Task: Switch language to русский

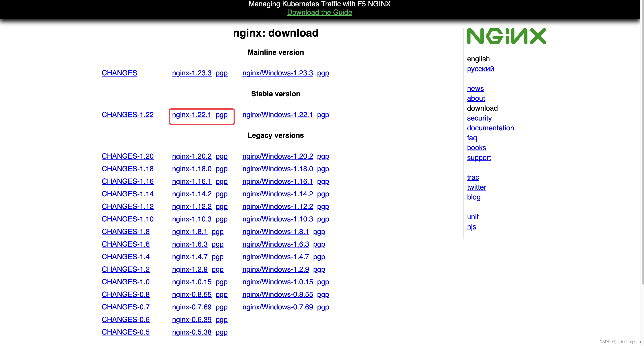Action: point(480,69)
